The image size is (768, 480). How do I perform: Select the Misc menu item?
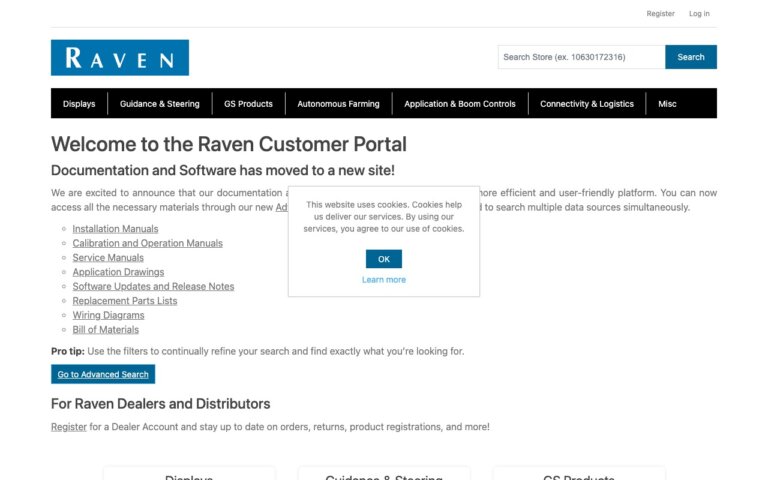pos(667,104)
